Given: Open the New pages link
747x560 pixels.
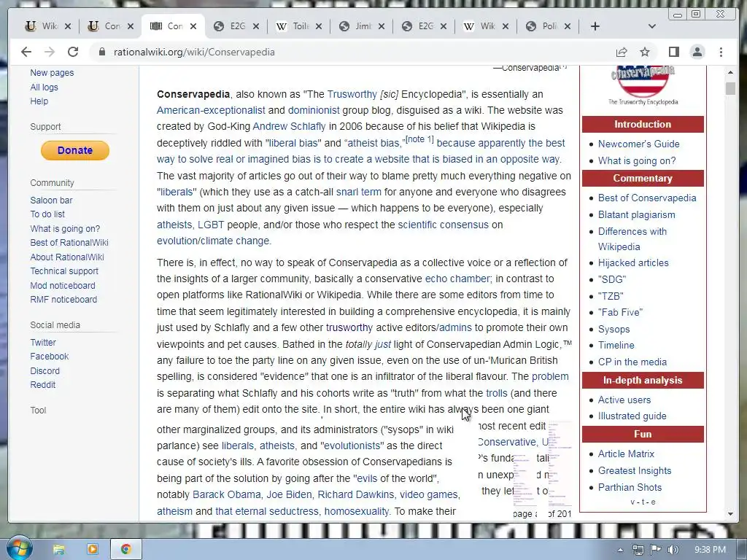Looking at the screenshot, I should (52, 73).
